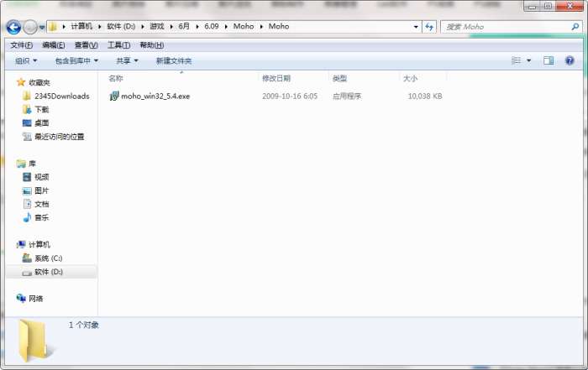Change view with the view icon
588x370 pixels.
tap(516, 60)
